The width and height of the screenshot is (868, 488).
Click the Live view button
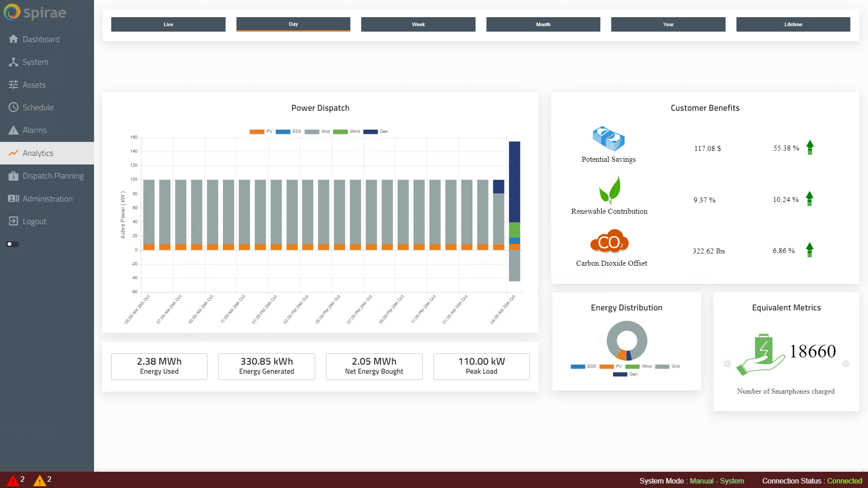pyautogui.click(x=168, y=24)
